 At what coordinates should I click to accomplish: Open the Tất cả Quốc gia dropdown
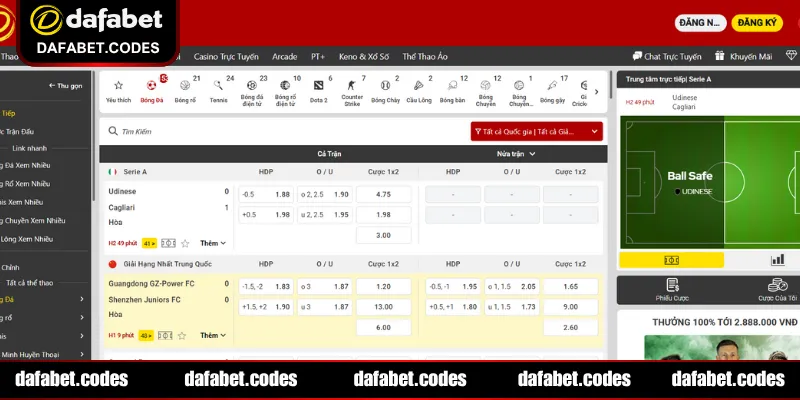536,131
